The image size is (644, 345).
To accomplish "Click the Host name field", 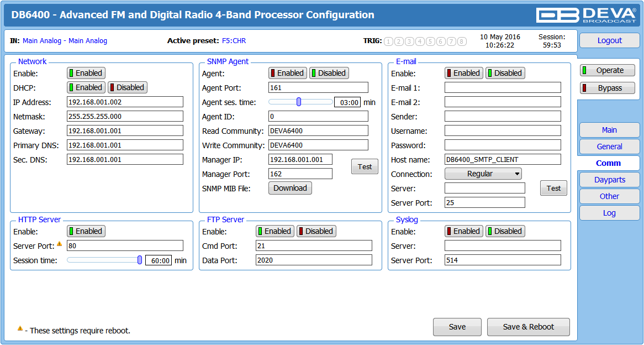I will [x=503, y=160].
